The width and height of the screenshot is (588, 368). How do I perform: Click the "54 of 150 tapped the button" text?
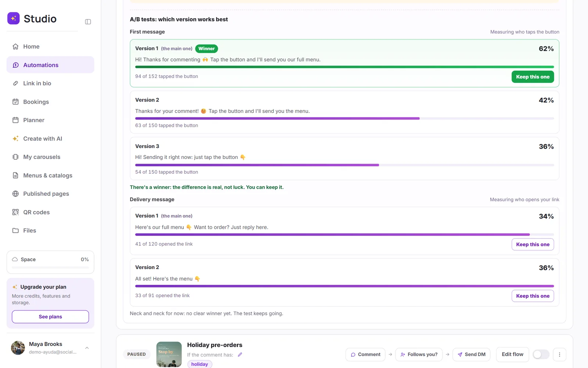(166, 172)
